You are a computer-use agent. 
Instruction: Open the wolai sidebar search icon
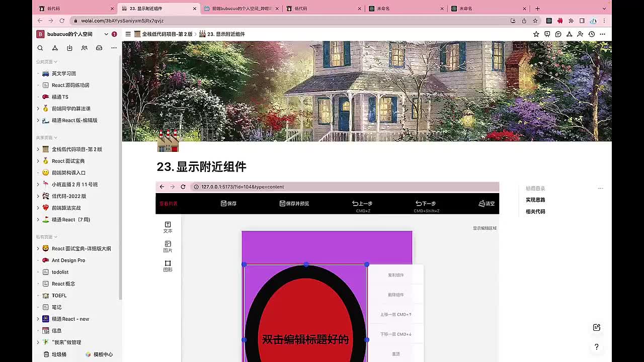pos(40,48)
